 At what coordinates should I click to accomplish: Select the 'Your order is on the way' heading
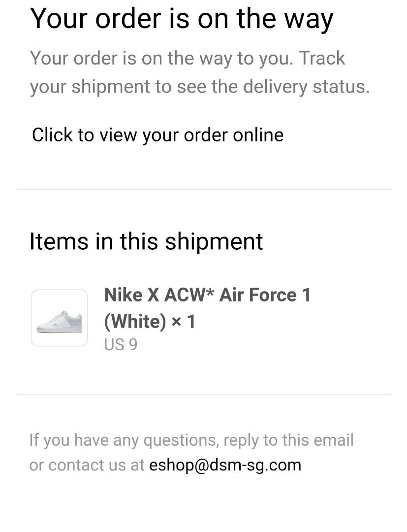pyautogui.click(x=182, y=19)
